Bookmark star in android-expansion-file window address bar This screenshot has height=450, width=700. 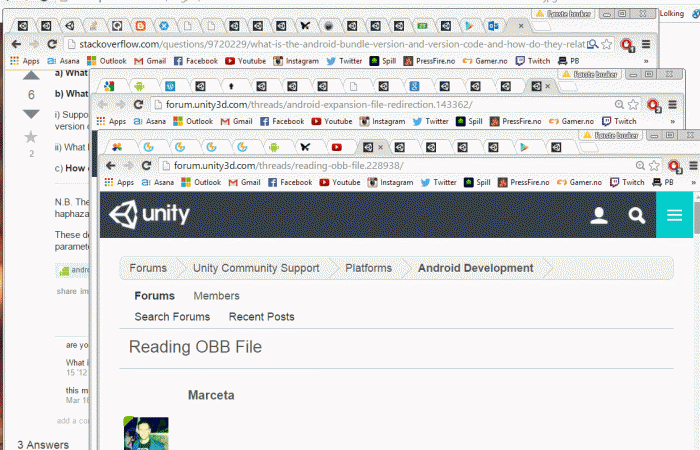(633, 104)
